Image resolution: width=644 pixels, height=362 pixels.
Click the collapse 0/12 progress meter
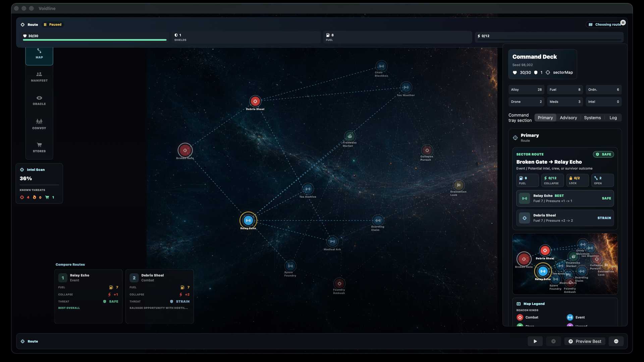[549, 40]
